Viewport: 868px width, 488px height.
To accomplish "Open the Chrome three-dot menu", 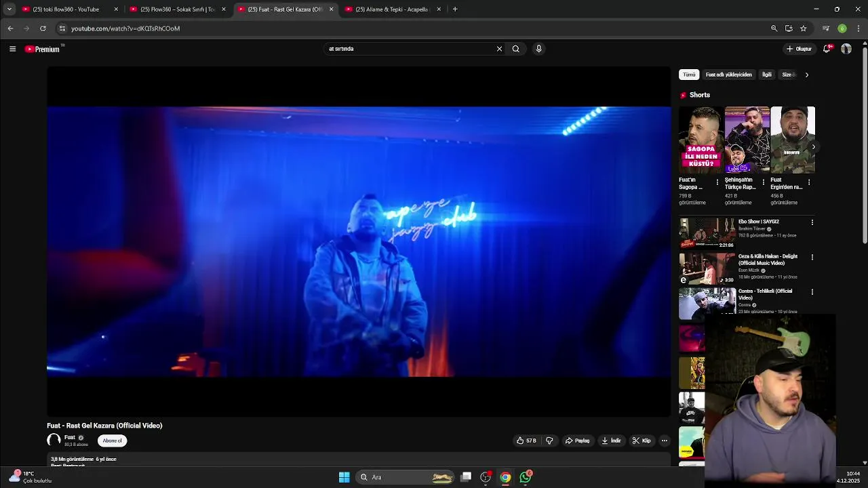I will pyautogui.click(x=859, y=28).
